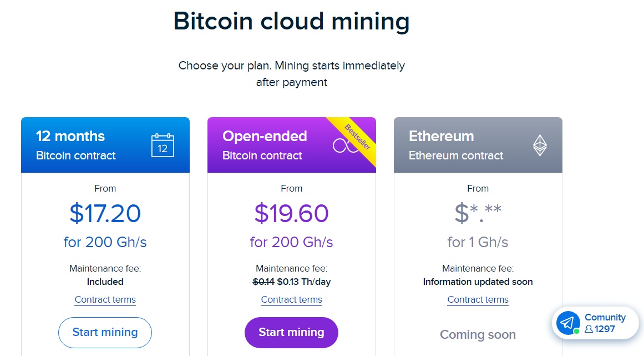
Task: Click the $0.13 Th/day maintenance fee text
Action: [303, 282]
